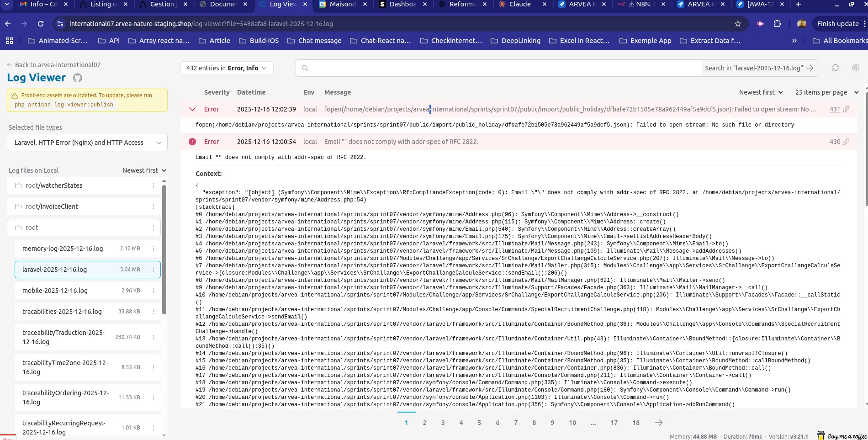The width and height of the screenshot is (868, 440).
Task: Go to pagination page 5
Action: click(479, 423)
